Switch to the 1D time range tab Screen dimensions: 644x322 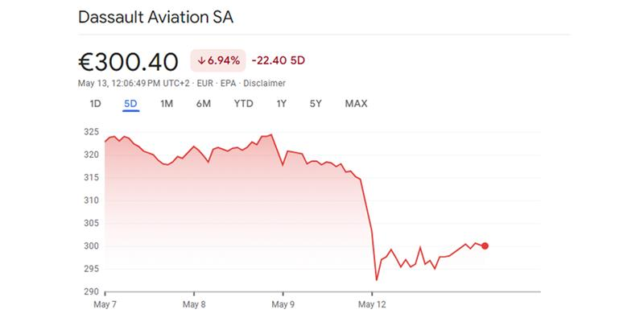click(95, 104)
